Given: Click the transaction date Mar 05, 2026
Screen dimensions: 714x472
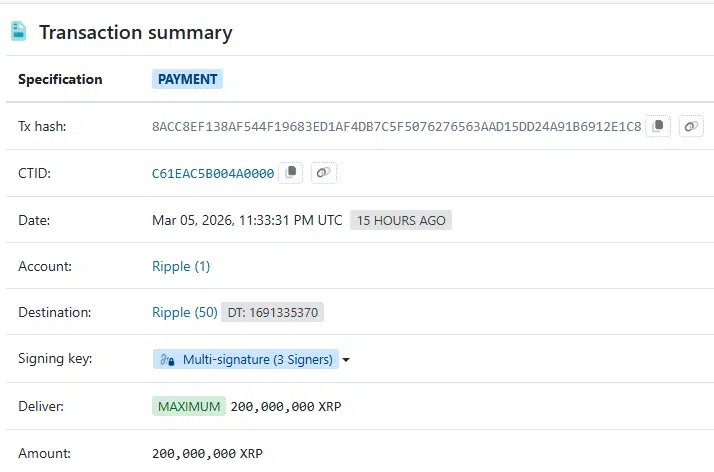Looking at the screenshot, I should point(247,220).
